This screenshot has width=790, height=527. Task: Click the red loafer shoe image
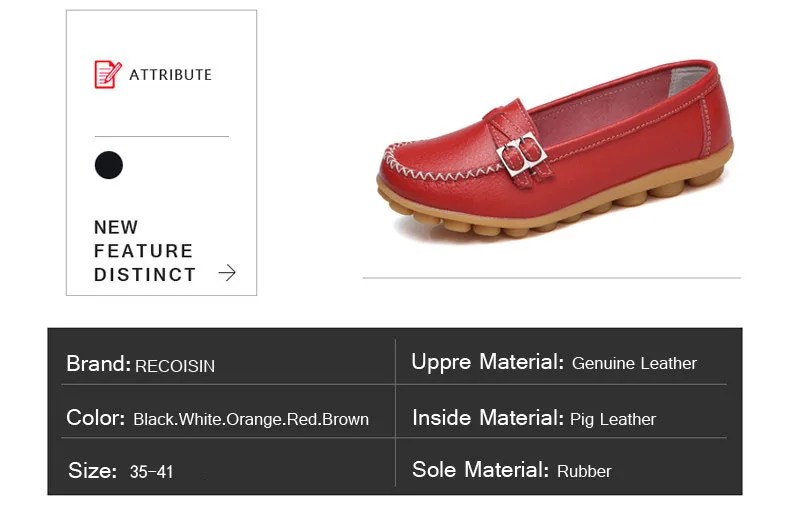(555, 151)
